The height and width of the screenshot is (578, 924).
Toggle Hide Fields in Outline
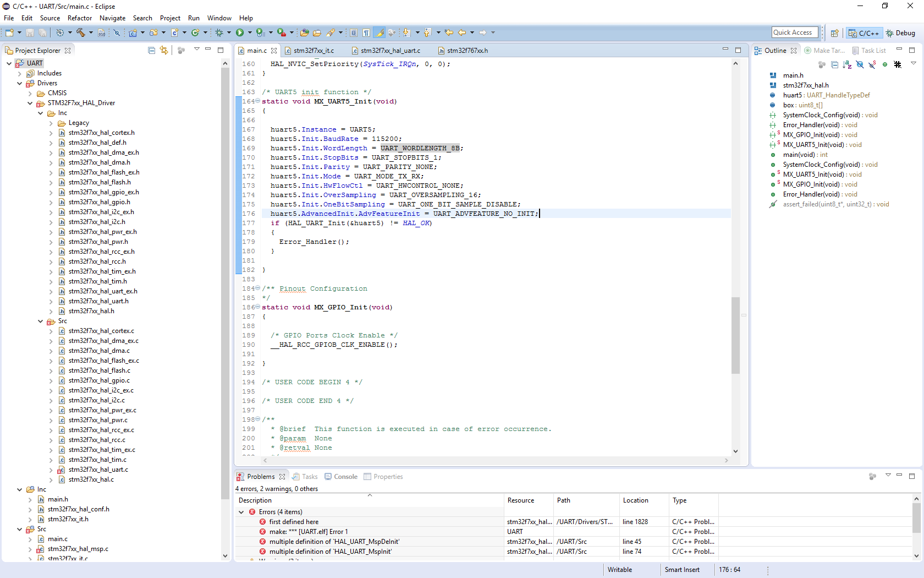click(860, 64)
